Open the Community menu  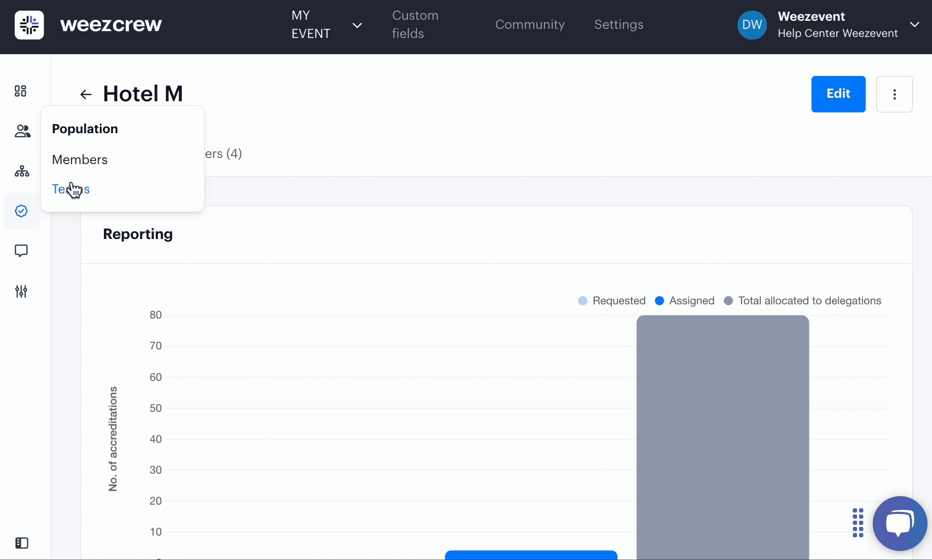[530, 24]
